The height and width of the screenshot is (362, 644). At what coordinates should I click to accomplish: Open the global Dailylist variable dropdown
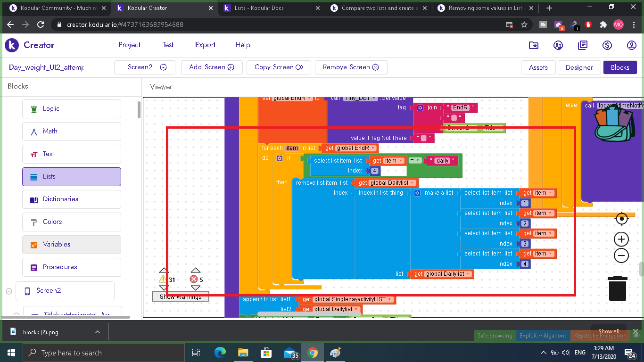(413, 183)
